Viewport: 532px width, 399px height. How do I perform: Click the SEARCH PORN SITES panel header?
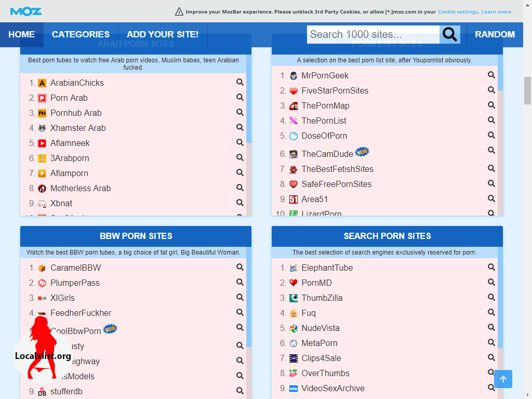pos(387,236)
